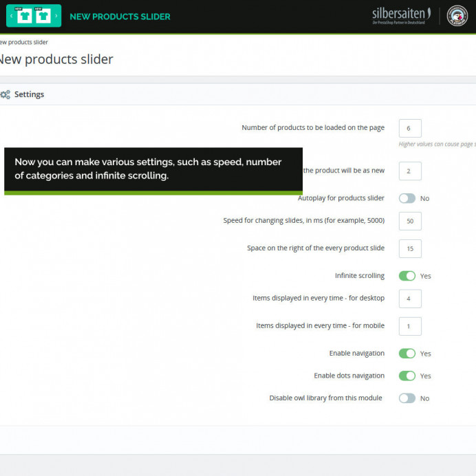Toggle the Enable navigation switch
The image size is (476, 476).
(x=407, y=354)
